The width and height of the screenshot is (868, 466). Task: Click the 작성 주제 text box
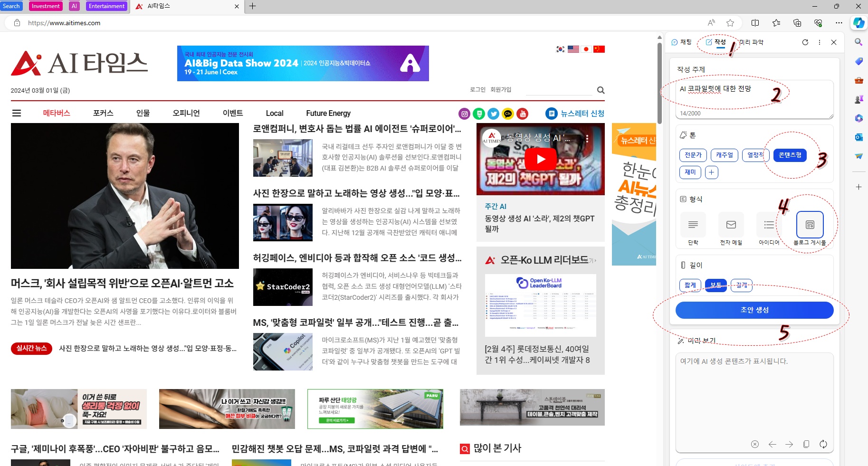pos(754,99)
